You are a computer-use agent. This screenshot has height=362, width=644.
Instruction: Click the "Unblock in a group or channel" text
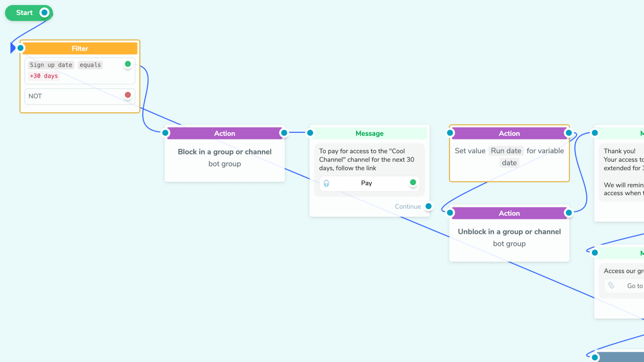[x=509, y=232]
